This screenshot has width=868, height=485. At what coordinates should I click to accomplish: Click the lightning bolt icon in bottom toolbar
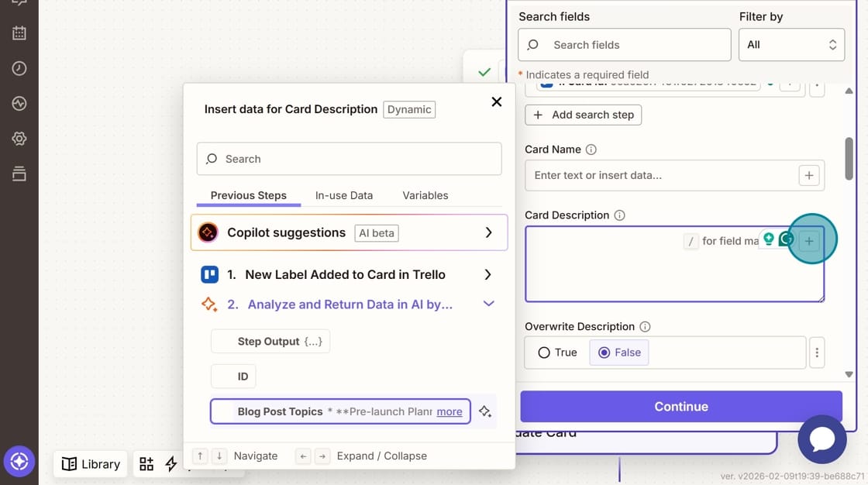coord(171,463)
